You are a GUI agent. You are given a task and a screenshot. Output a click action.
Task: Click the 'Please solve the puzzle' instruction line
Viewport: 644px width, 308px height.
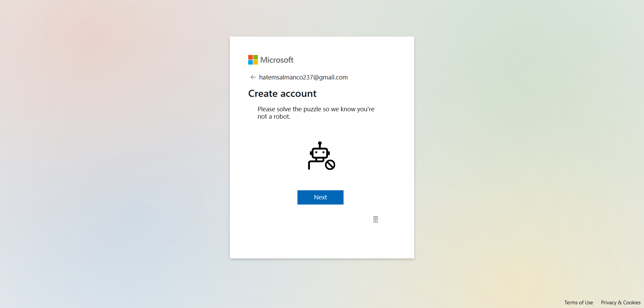(316, 109)
